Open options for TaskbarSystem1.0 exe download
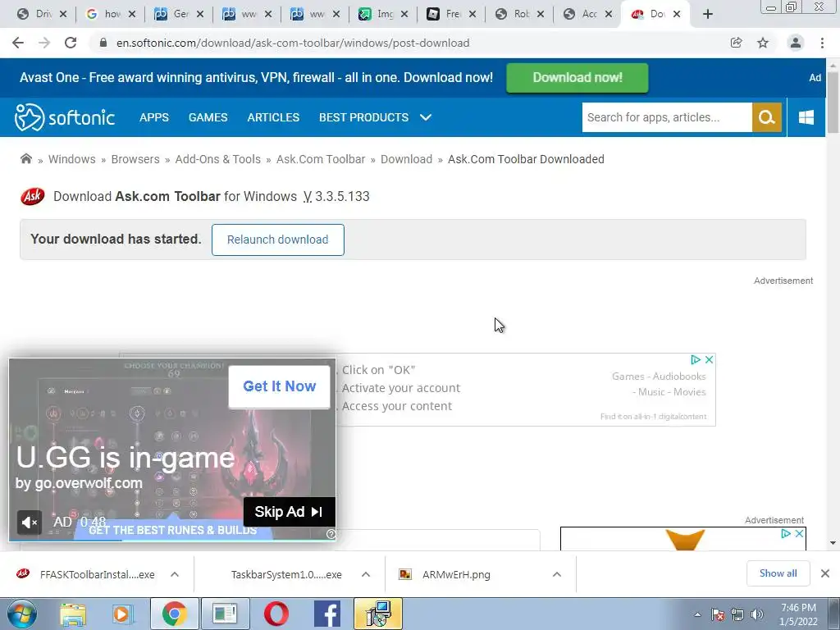Image resolution: width=840 pixels, height=630 pixels. coord(365,574)
